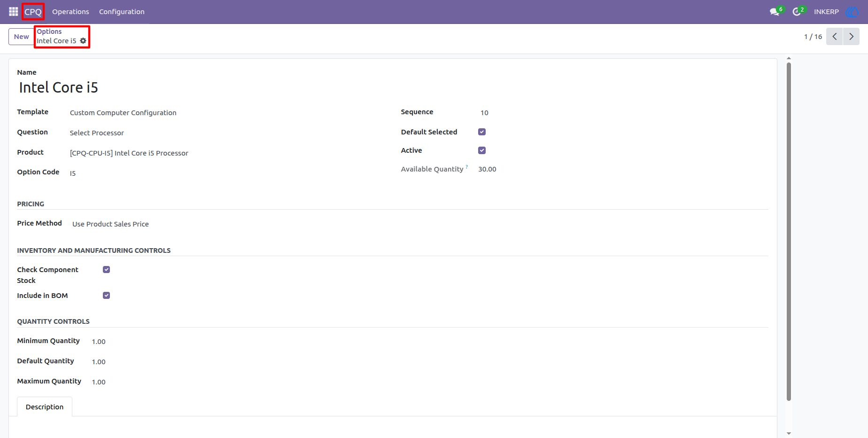
Task: Go to previous record arrow
Action: click(835, 36)
